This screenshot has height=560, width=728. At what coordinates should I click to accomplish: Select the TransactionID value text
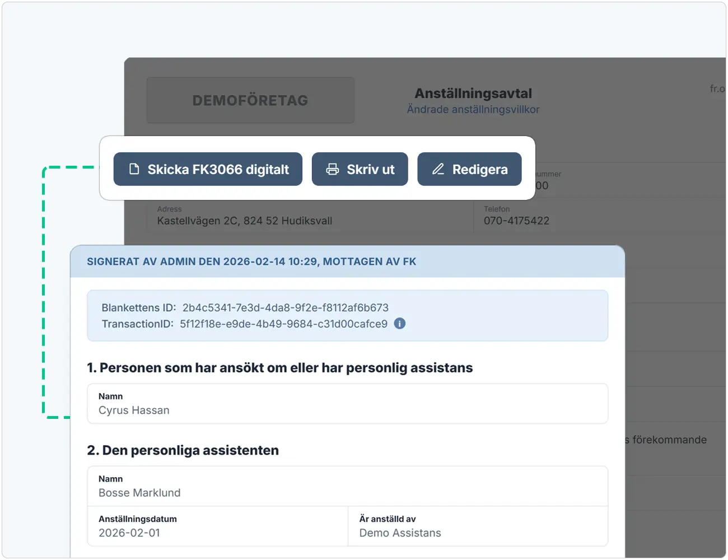tap(283, 324)
